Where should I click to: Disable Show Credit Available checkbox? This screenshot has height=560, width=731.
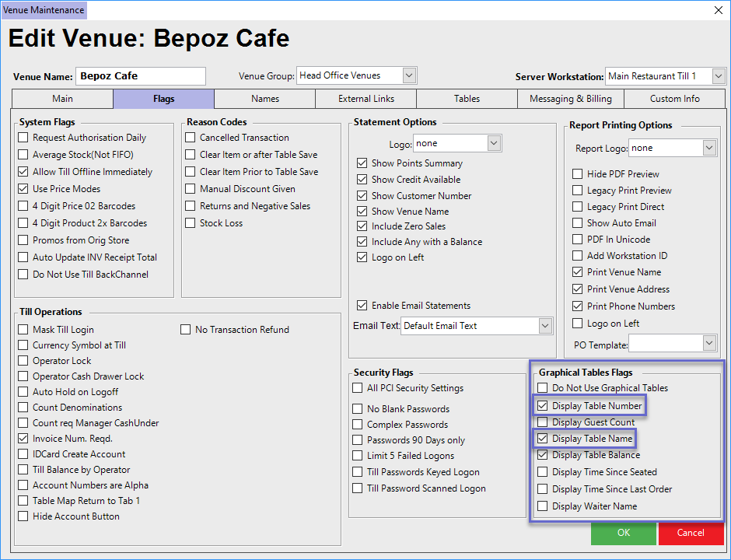click(x=362, y=180)
